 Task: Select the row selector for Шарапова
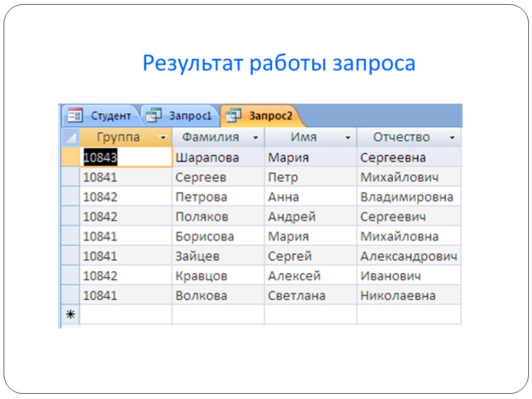70,157
